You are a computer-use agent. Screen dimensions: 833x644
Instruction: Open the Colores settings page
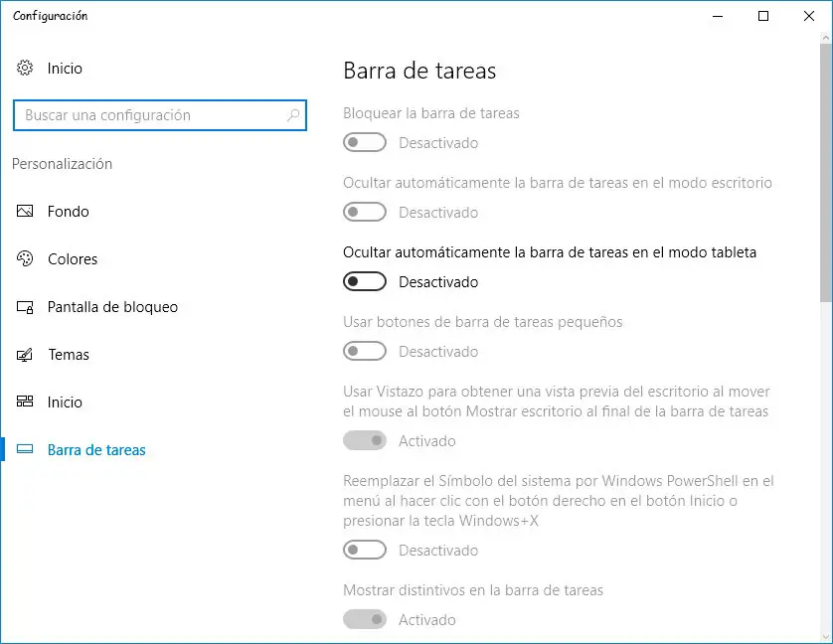point(73,259)
